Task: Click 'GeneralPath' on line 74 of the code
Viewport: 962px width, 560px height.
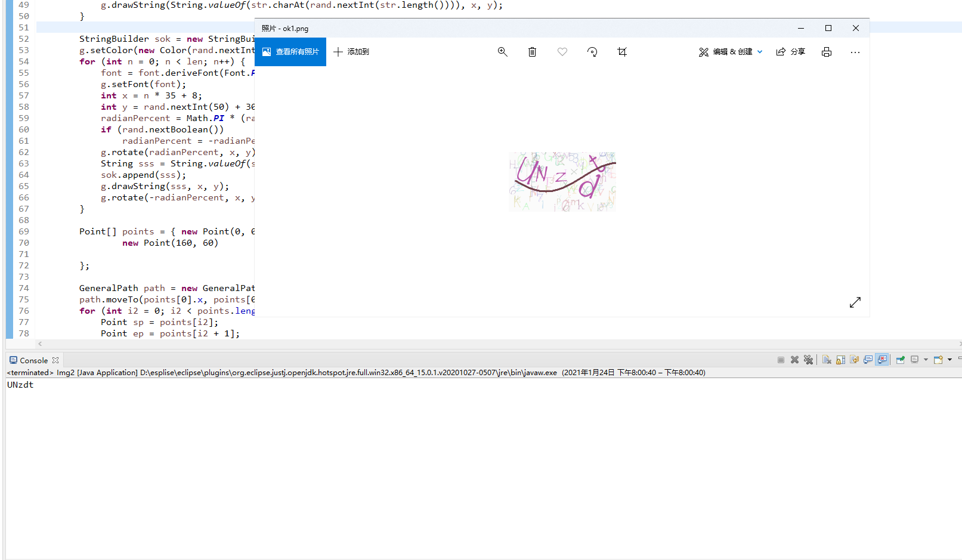Action: (x=109, y=288)
